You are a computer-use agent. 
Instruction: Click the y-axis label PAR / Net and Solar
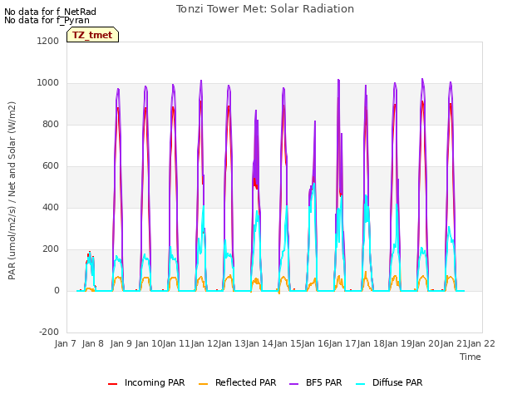pos(12,190)
